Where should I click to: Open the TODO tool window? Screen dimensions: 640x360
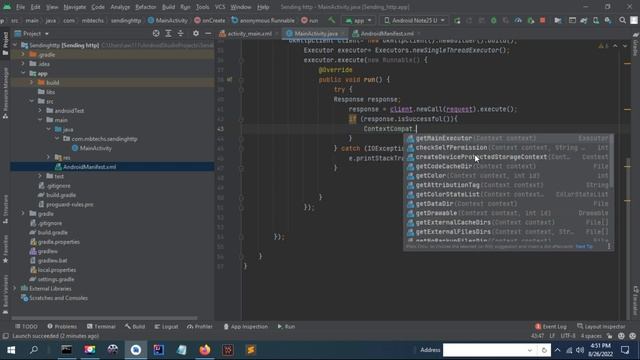point(26,327)
